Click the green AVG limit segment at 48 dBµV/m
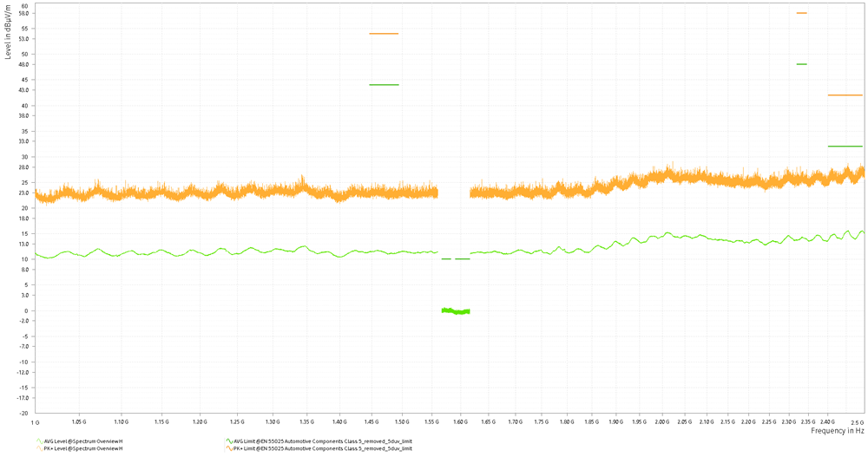The height and width of the screenshot is (457, 868). pyautogui.click(x=802, y=64)
